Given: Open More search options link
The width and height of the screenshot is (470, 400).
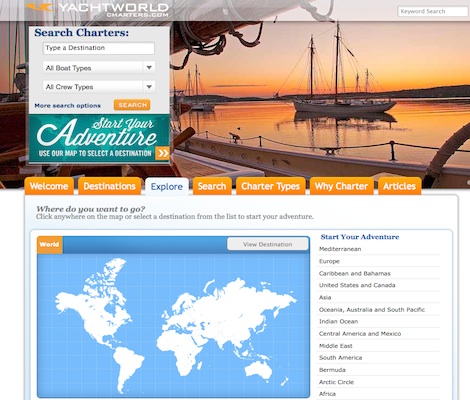Looking at the screenshot, I should pyautogui.click(x=67, y=106).
